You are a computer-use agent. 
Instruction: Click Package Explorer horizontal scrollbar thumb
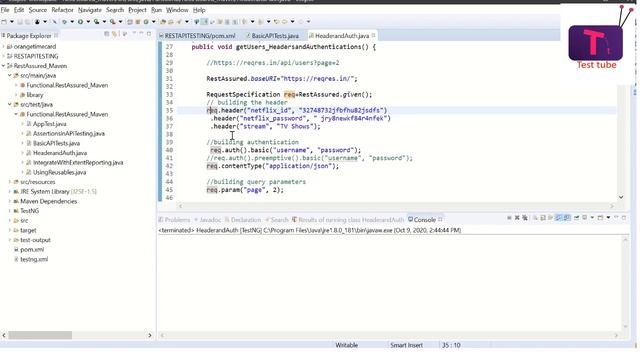[x=40, y=335]
